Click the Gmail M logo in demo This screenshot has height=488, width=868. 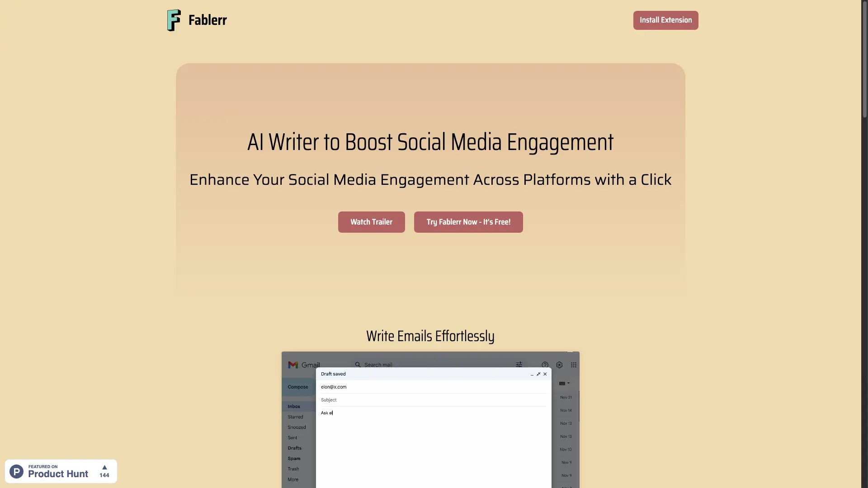point(293,365)
